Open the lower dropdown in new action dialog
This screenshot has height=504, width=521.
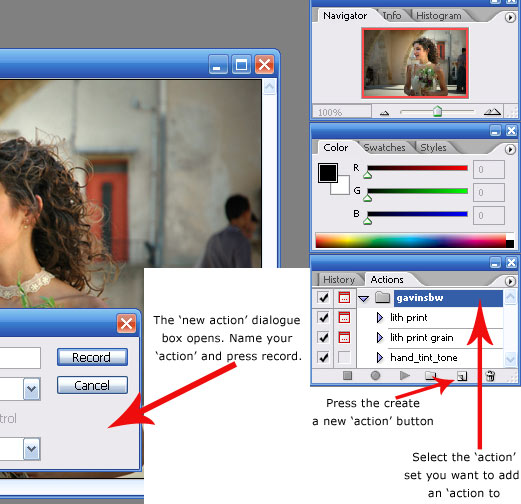coord(32,449)
